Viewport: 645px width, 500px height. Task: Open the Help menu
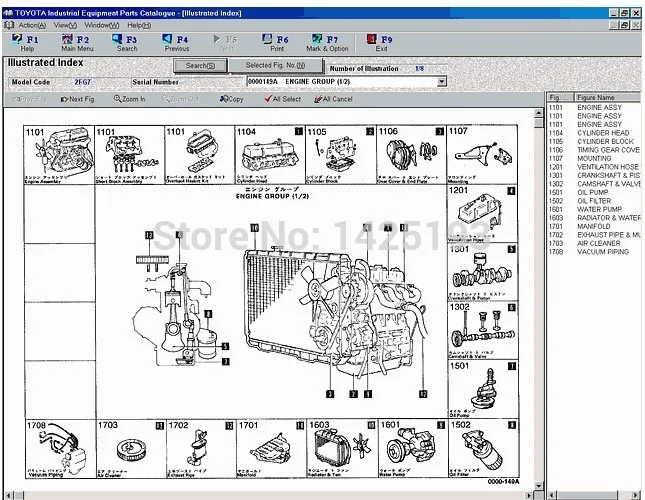pos(139,25)
